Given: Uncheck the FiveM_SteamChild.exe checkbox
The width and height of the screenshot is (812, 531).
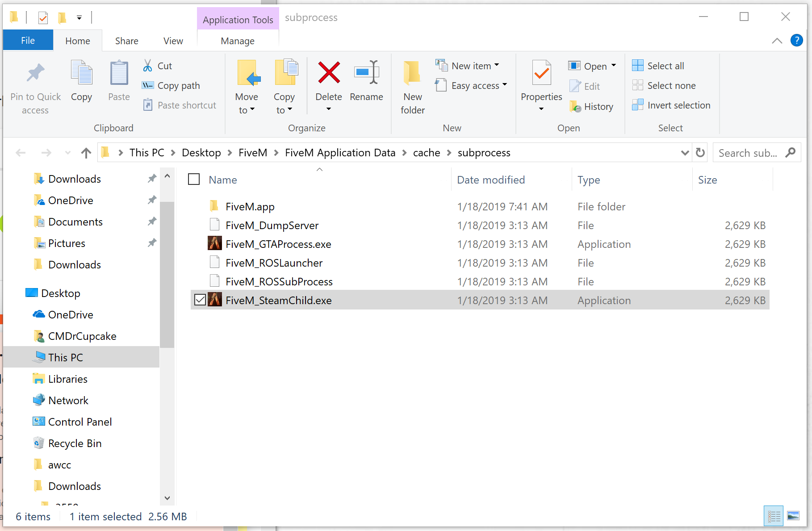Looking at the screenshot, I should [200, 300].
